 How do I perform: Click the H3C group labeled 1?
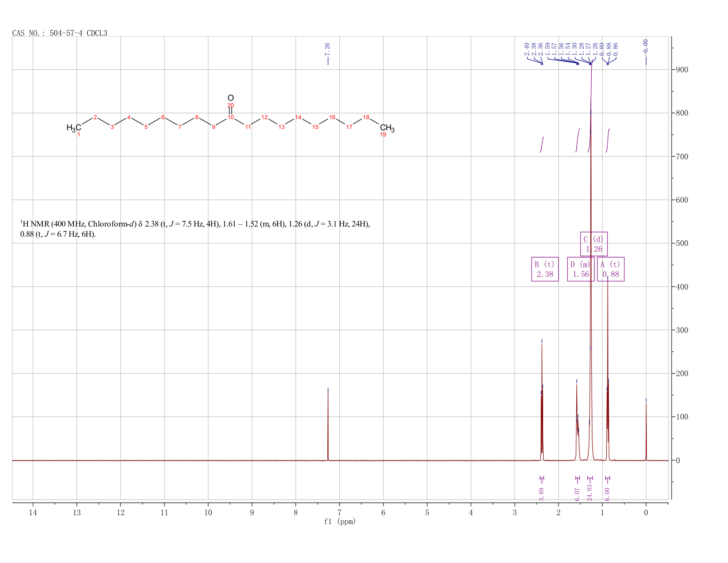(74, 128)
